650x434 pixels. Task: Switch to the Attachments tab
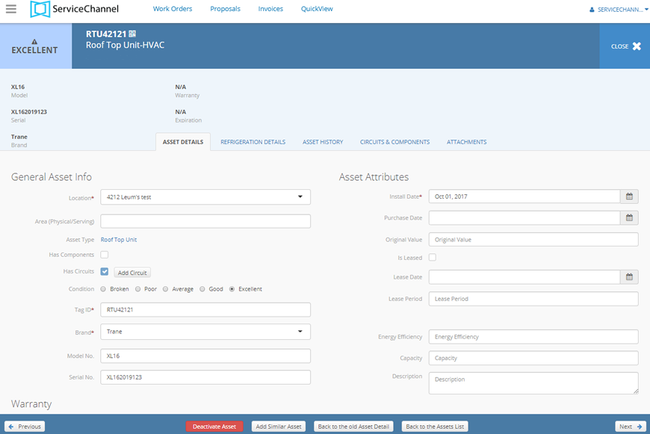tap(466, 142)
